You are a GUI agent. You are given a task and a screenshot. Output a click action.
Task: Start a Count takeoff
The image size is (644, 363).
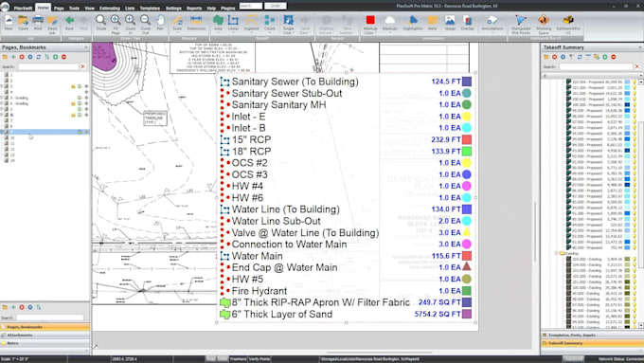[x=269, y=23]
